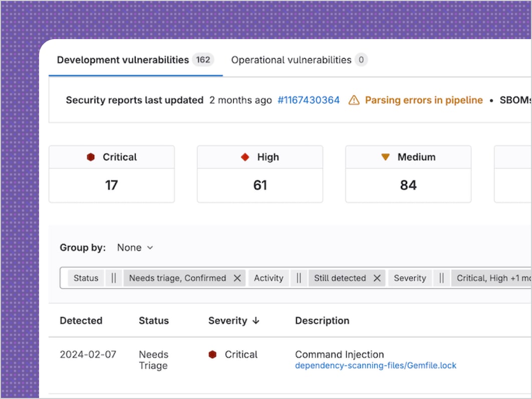Screen dimensions: 532x399
Task: Click the Critical hexagon icon in table row
Action: click(x=212, y=354)
